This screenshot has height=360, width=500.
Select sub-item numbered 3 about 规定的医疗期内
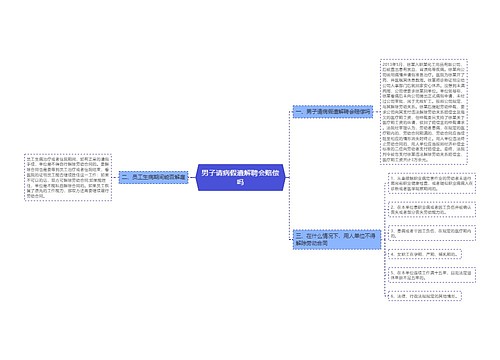pos(432,233)
